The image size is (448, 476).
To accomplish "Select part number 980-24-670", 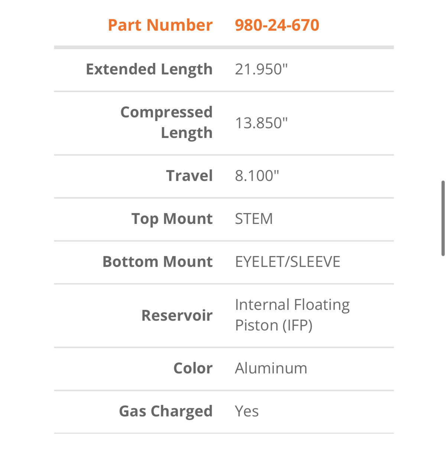I will pyautogui.click(x=277, y=25).
